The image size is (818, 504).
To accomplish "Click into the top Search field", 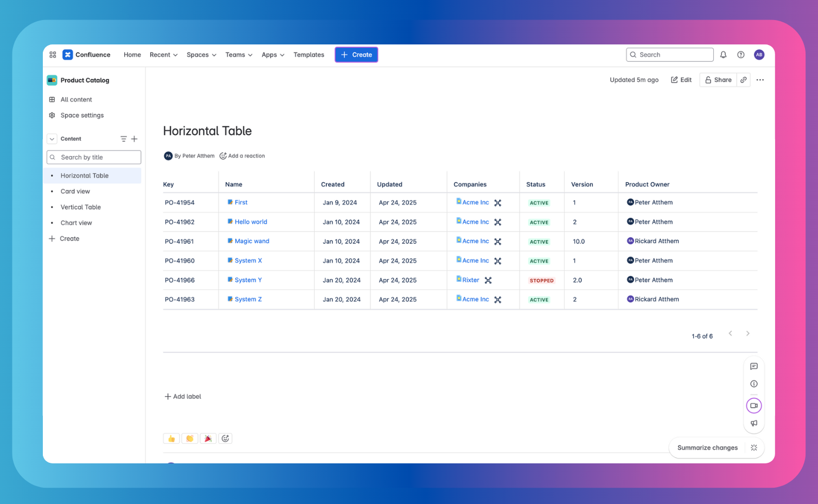I will (670, 55).
